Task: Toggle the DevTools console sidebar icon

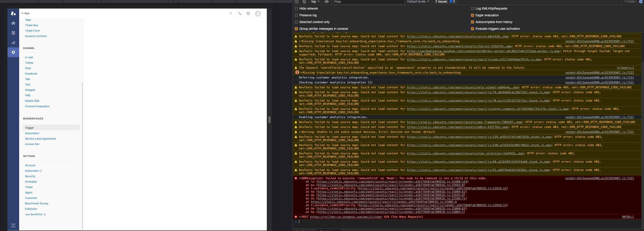Action: pos(297,2)
